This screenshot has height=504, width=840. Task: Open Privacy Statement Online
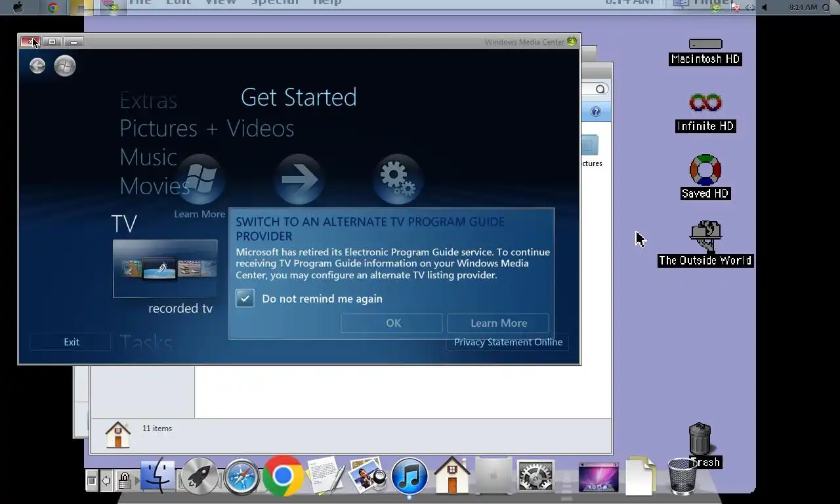point(508,342)
